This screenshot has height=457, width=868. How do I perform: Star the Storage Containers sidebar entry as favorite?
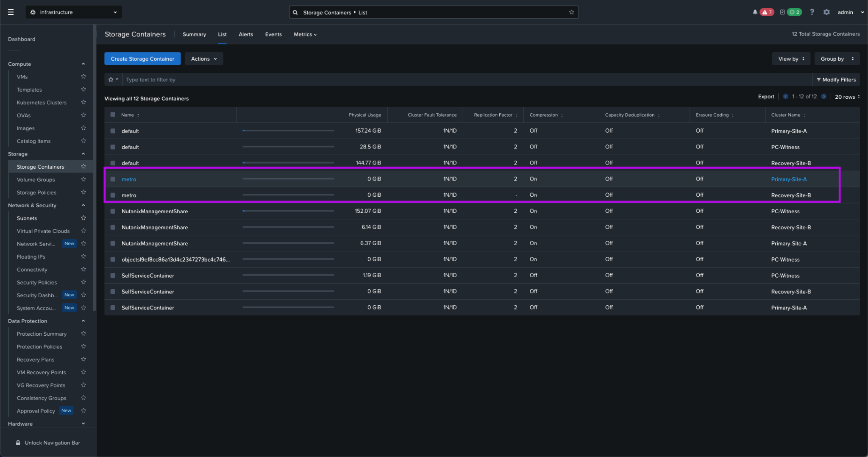[x=83, y=166]
